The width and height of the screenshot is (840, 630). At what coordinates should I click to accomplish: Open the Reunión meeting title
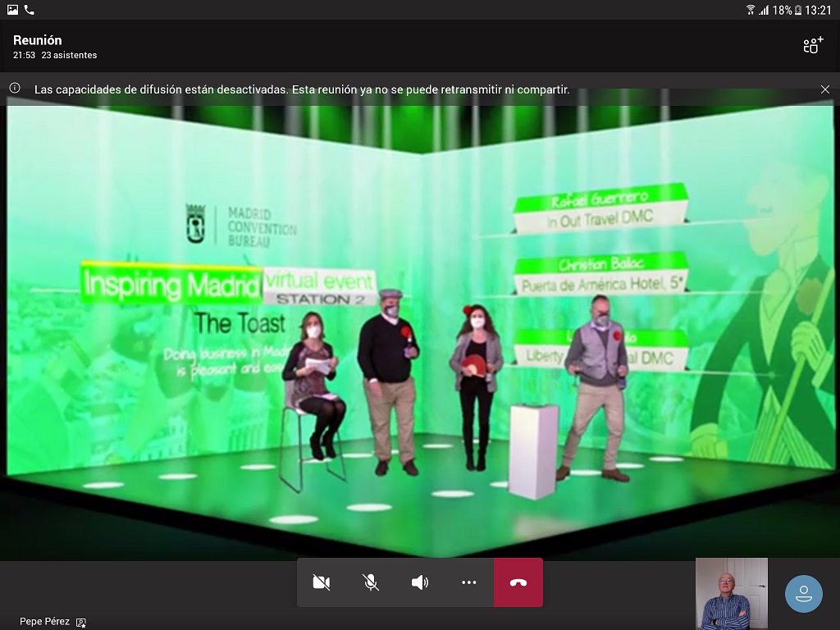[x=38, y=40]
